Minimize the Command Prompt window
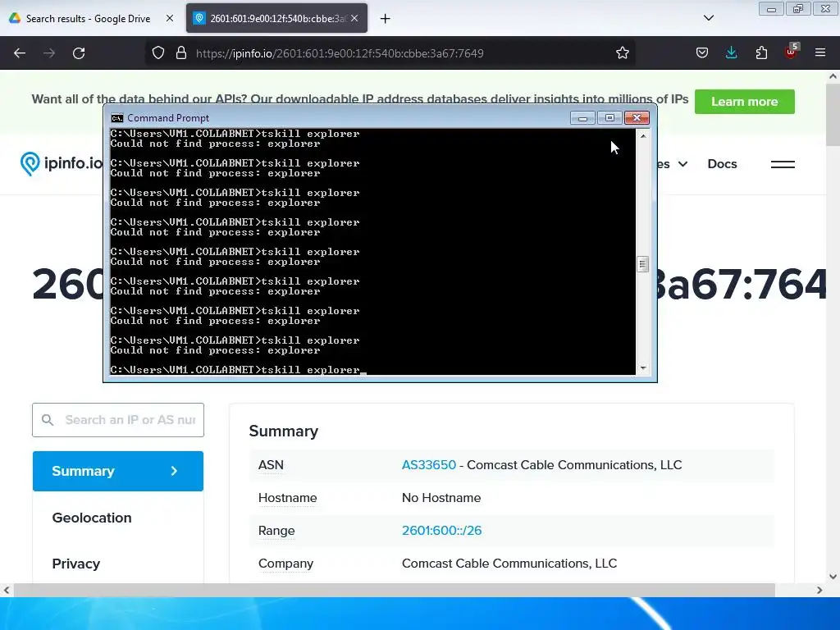The height and width of the screenshot is (630, 840). pyautogui.click(x=582, y=118)
